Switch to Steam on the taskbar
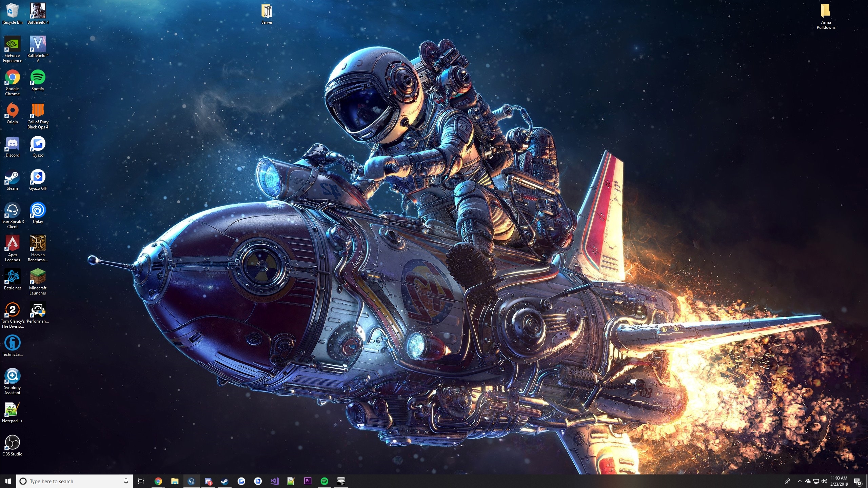This screenshot has height=488, width=868. click(224, 481)
